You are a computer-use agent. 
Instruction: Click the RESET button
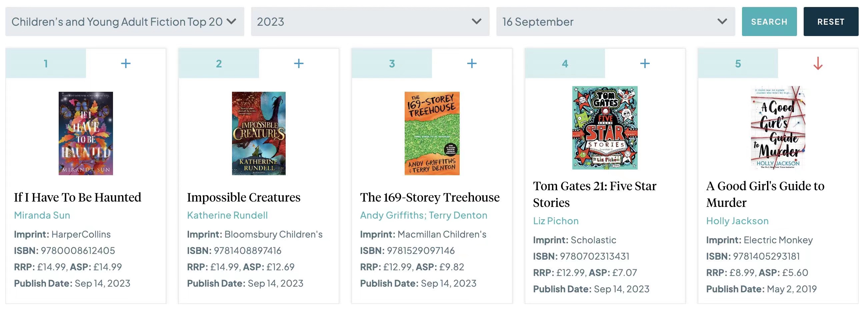click(x=831, y=22)
